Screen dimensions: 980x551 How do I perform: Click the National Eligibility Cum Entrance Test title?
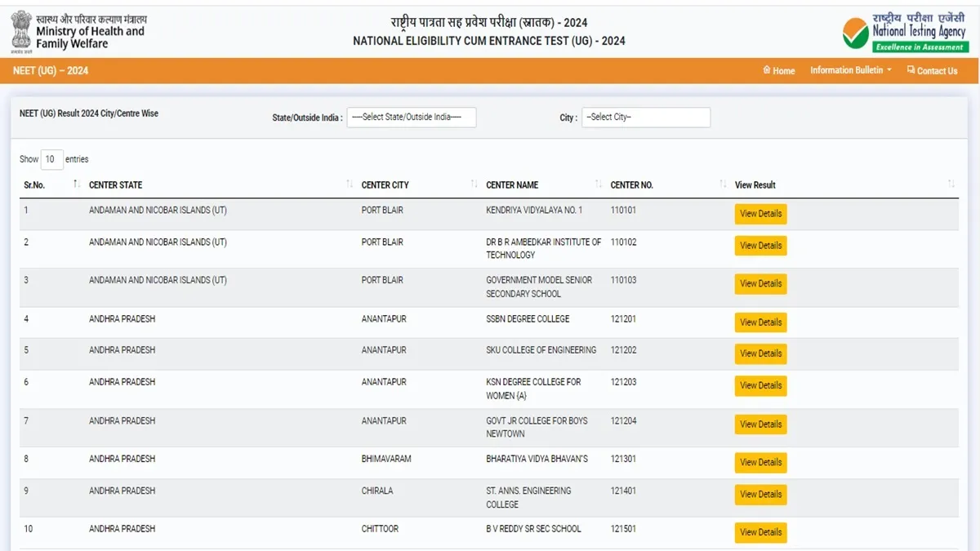tap(489, 41)
